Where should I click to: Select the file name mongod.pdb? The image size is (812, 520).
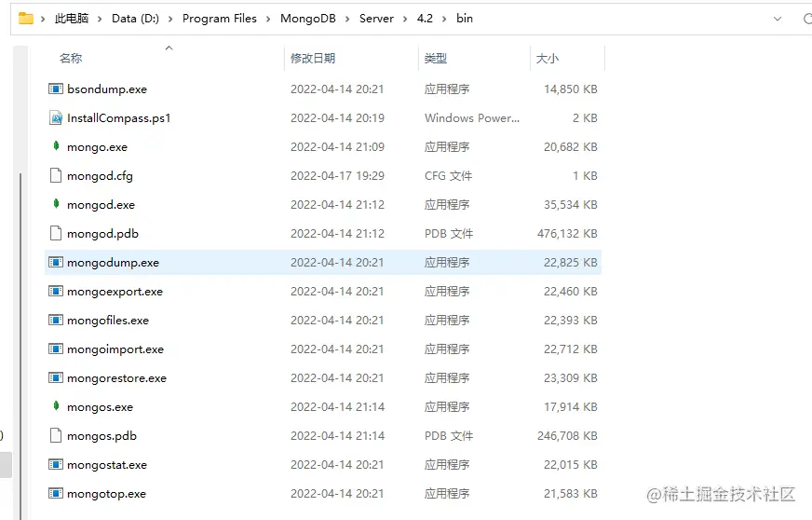click(102, 234)
